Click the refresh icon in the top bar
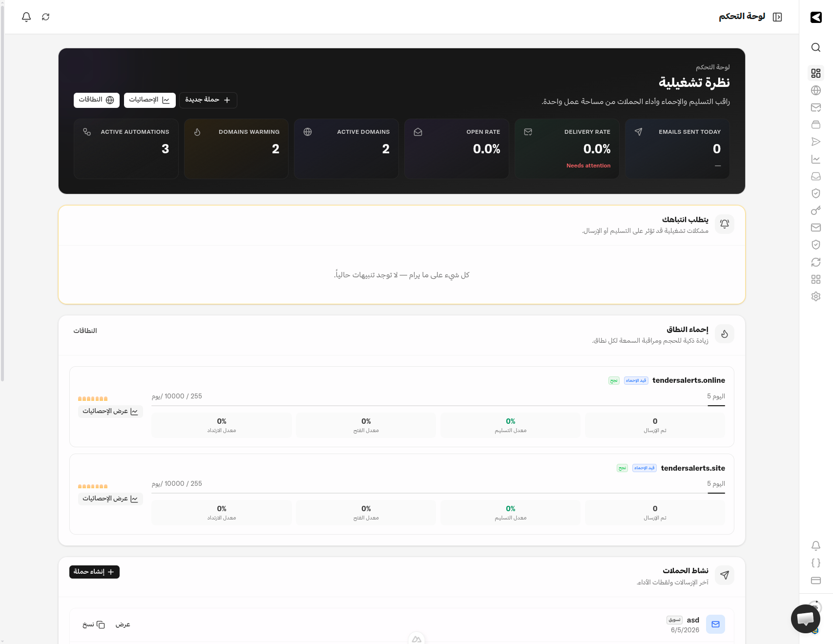 (45, 17)
